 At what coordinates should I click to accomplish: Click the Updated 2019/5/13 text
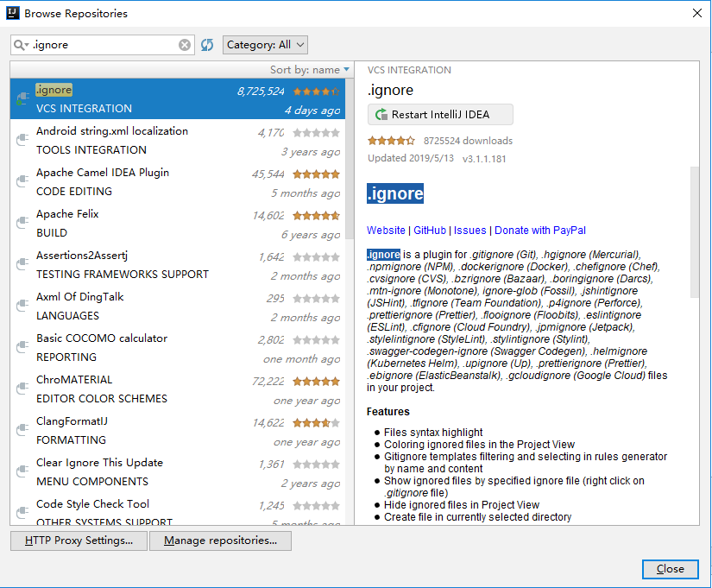tap(411, 158)
